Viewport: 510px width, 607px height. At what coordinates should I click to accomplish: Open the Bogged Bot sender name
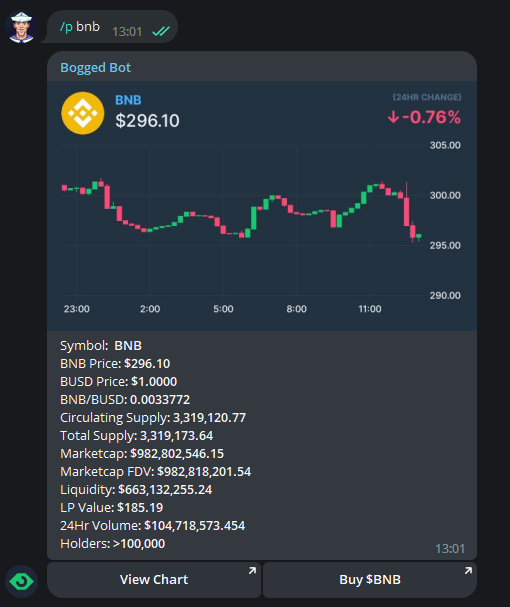[x=96, y=68]
